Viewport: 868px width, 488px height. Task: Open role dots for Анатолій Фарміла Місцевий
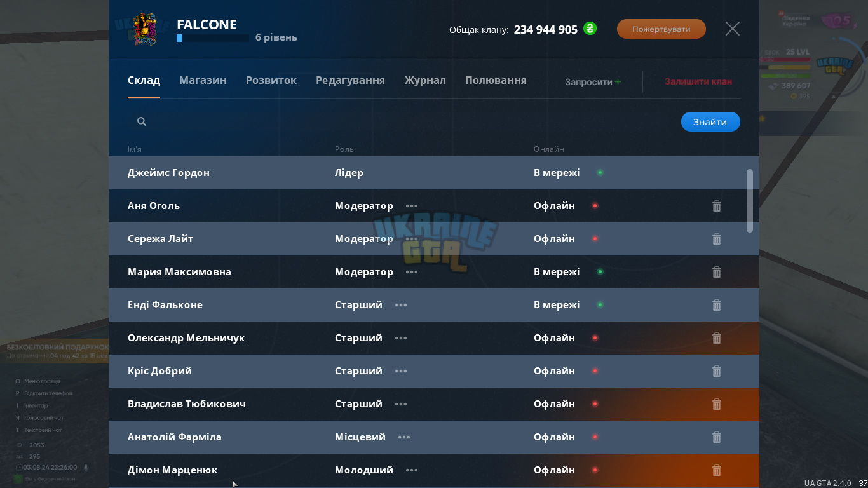[404, 437]
